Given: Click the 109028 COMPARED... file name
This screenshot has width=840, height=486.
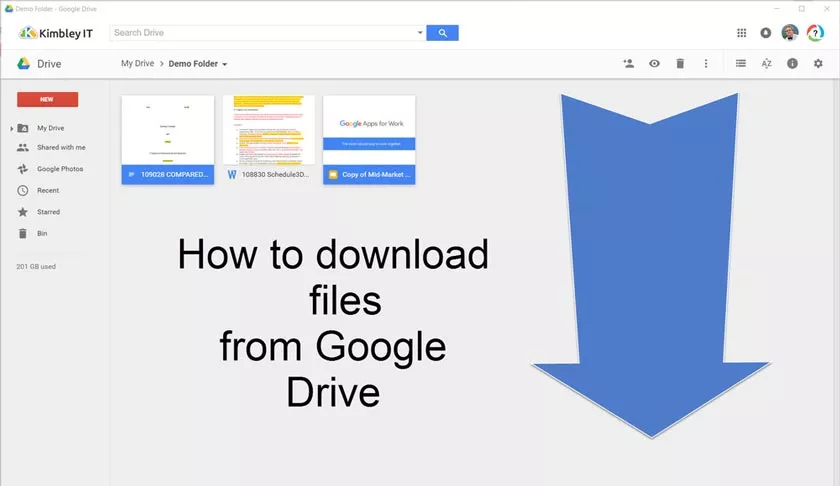Looking at the screenshot, I should [174, 174].
